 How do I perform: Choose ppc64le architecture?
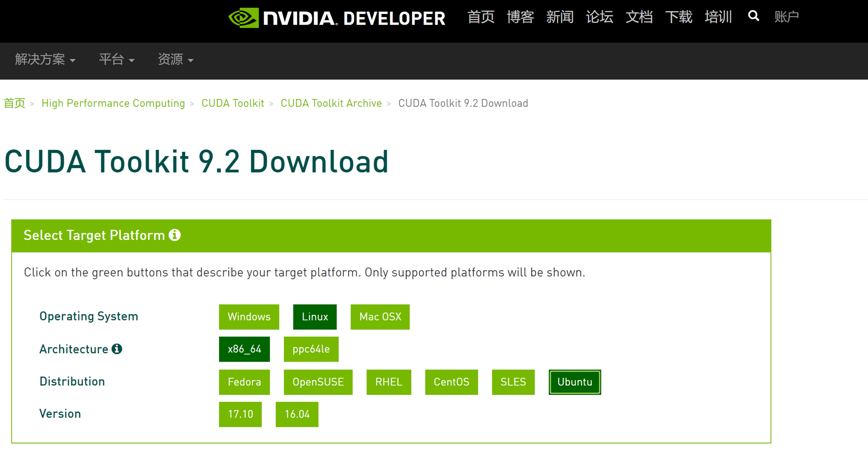[x=311, y=349]
